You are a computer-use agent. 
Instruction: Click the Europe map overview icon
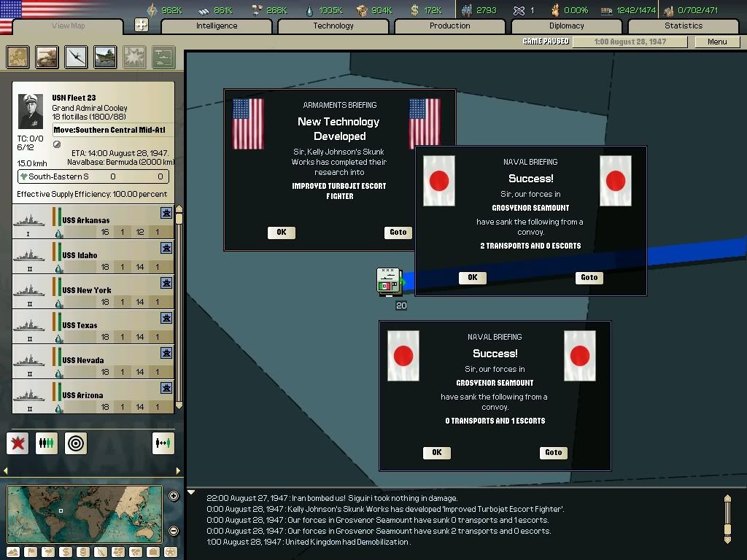(18, 57)
